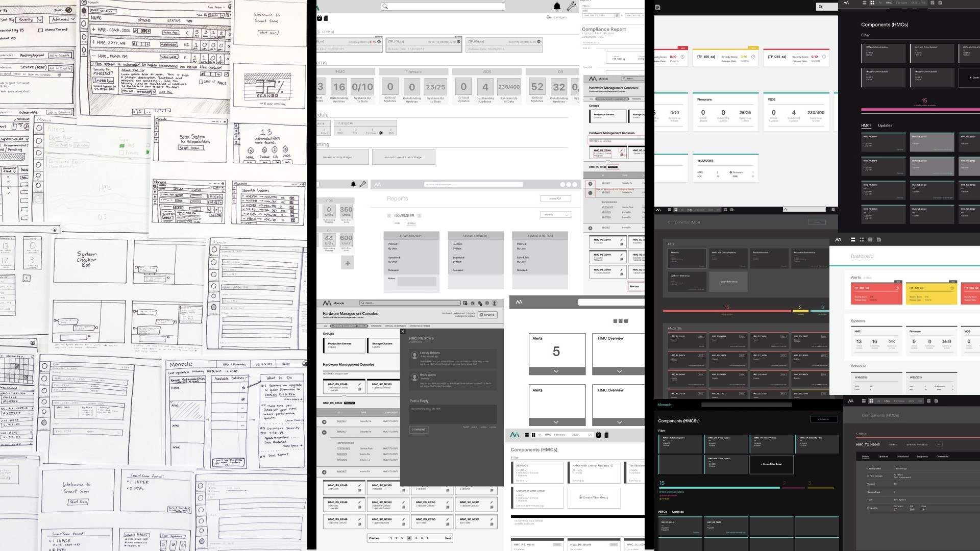
Task: Click the gear icon in Monocle header
Action: (x=487, y=303)
